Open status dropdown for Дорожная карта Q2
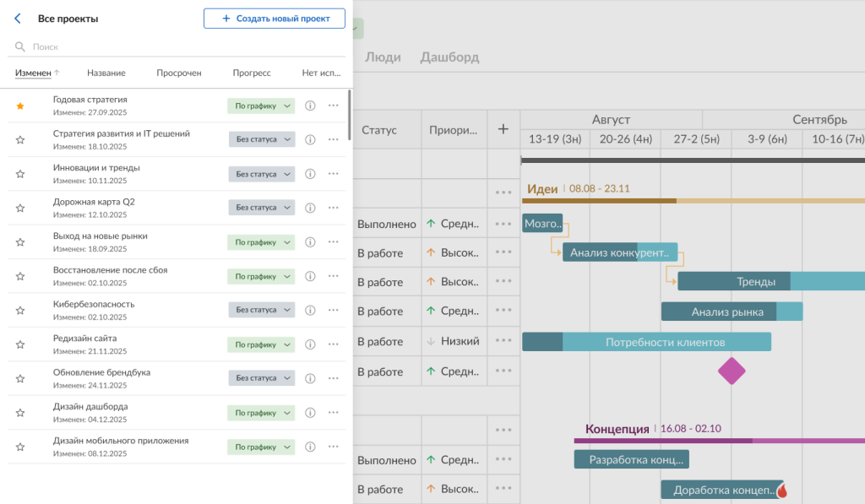The height and width of the screenshot is (504, 865). (262, 208)
